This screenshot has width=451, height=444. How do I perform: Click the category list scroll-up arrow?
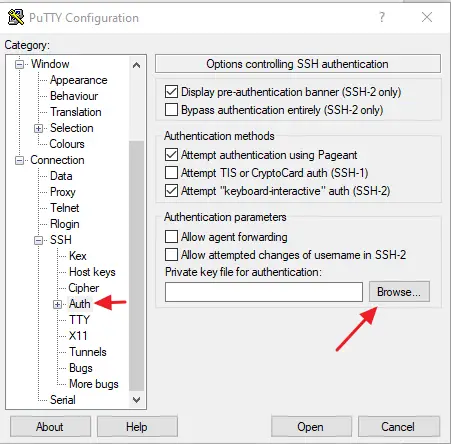point(136,65)
